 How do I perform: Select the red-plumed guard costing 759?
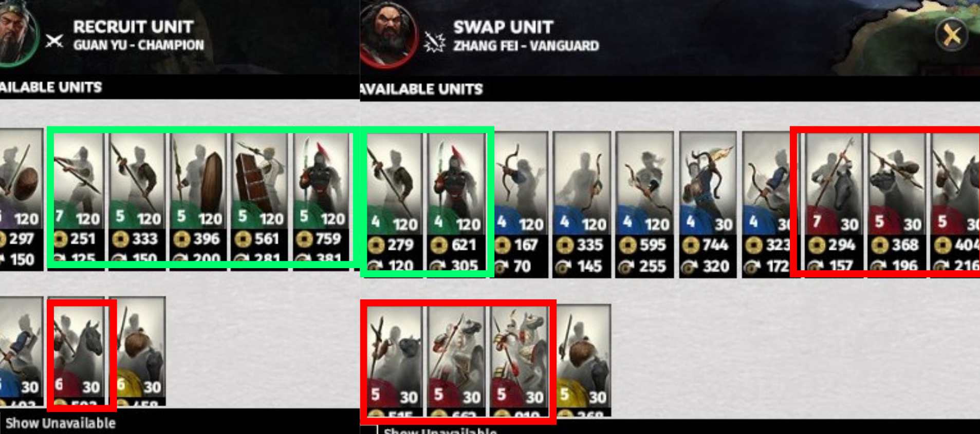[321, 198]
